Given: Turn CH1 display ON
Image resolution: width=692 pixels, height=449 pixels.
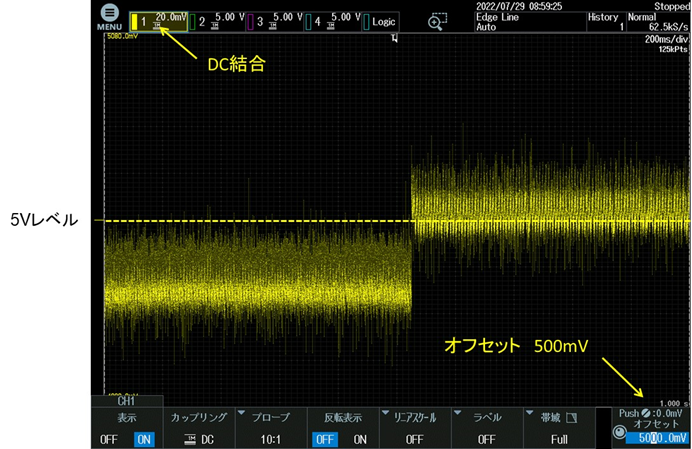Looking at the screenshot, I should tap(144, 439).
